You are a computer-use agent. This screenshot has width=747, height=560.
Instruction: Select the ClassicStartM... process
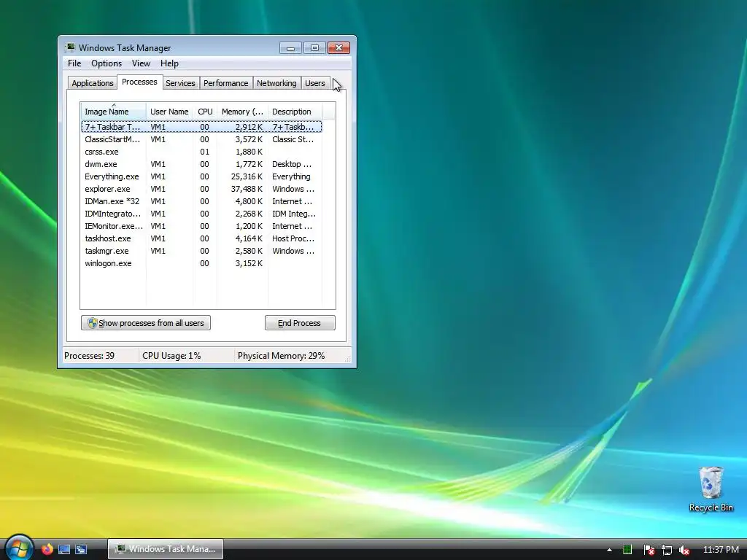(201, 139)
